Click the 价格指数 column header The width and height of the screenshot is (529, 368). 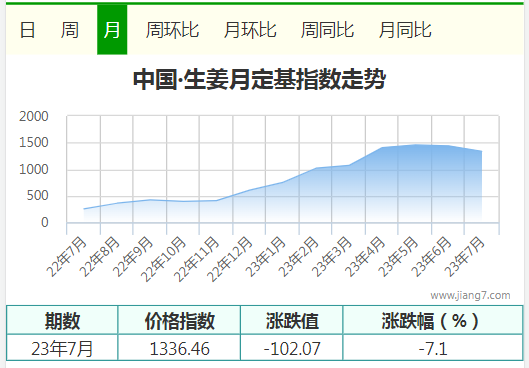179,320
